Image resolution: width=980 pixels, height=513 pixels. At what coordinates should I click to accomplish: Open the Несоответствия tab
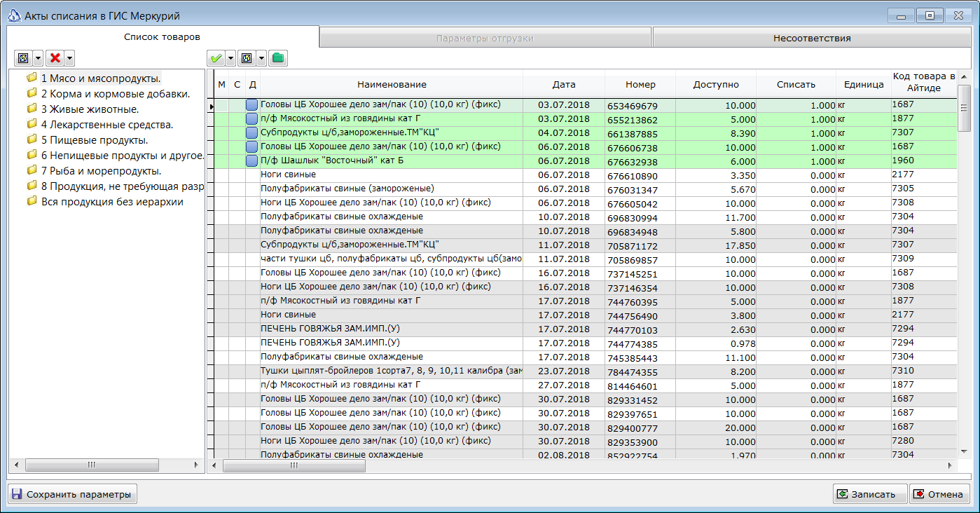click(x=812, y=38)
